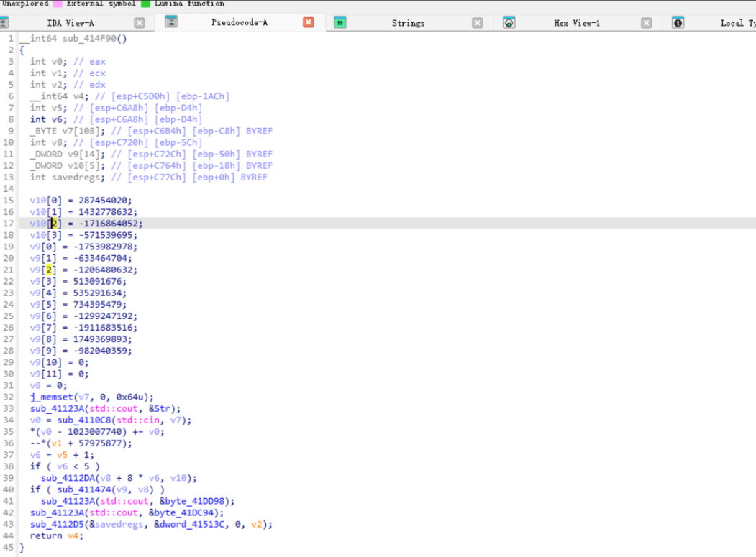Click &byte_41DD98 reference
The image size is (756, 557).
pyautogui.click(x=191, y=501)
